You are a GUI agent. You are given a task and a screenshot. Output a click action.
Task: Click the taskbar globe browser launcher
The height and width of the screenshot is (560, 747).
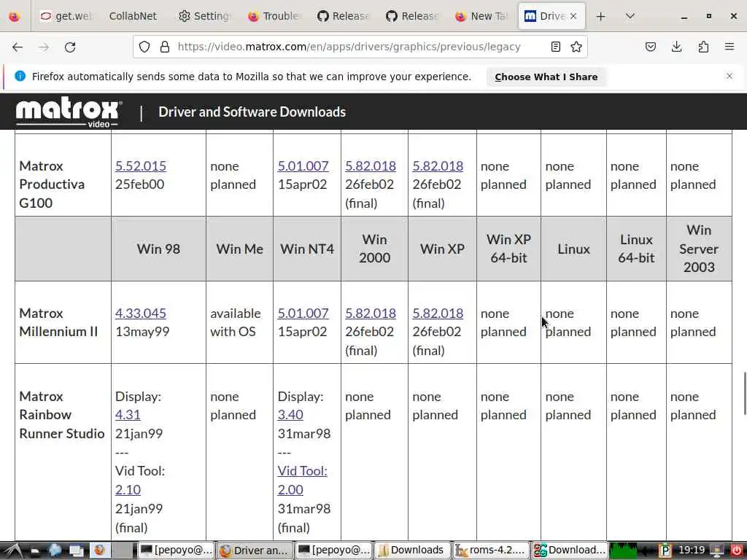click(55, 551)
